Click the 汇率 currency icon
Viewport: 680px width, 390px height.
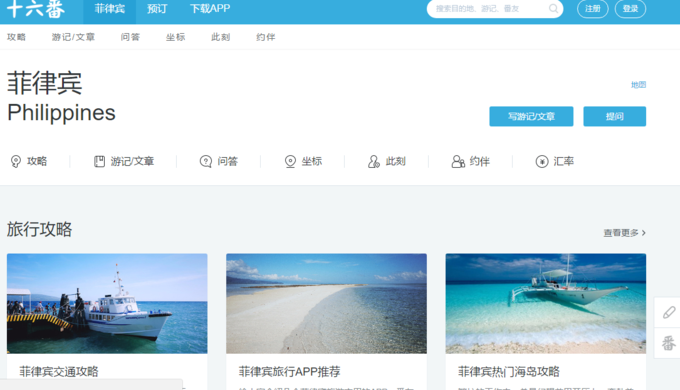pos(542,161)
